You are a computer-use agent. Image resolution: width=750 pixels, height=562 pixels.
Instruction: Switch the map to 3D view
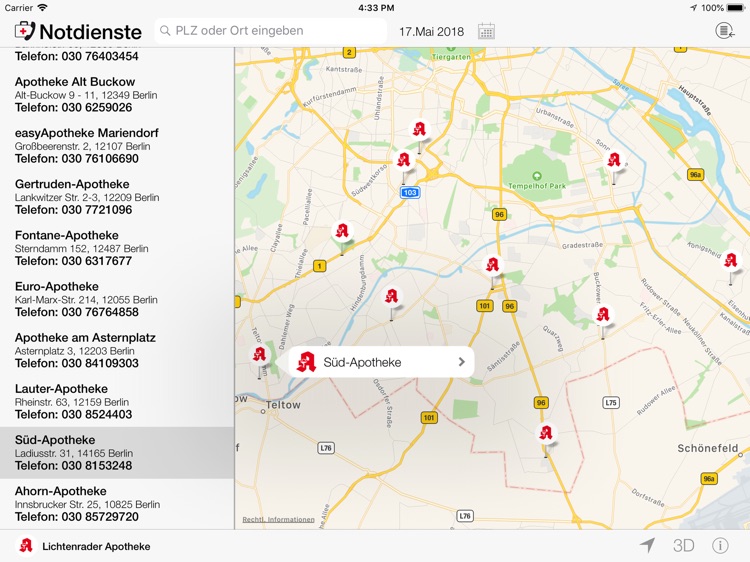pos(684,545)
